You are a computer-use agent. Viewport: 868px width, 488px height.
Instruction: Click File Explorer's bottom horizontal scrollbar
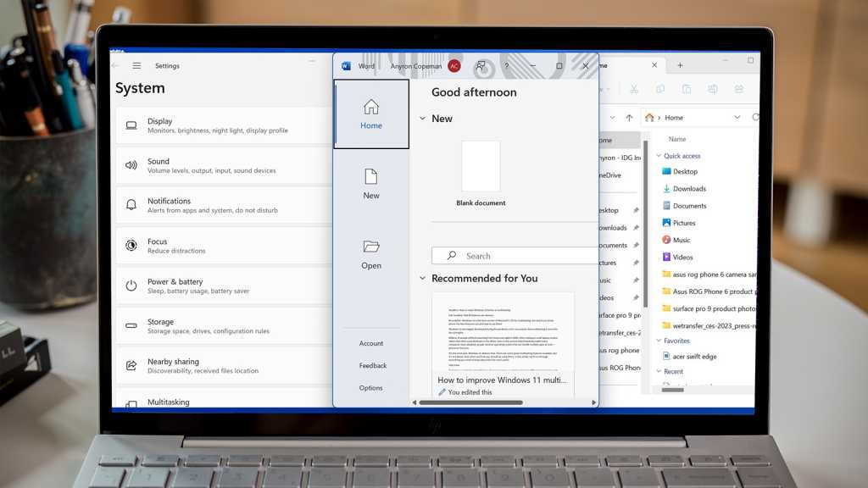click(673, 390)
